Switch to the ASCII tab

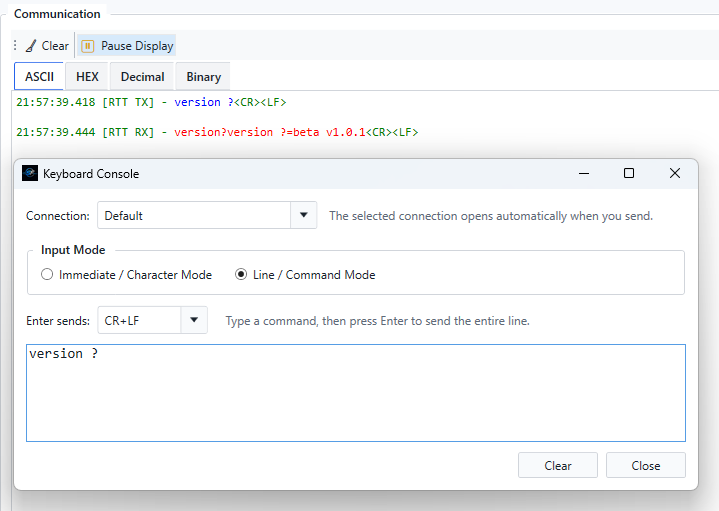tap(39, 77)
